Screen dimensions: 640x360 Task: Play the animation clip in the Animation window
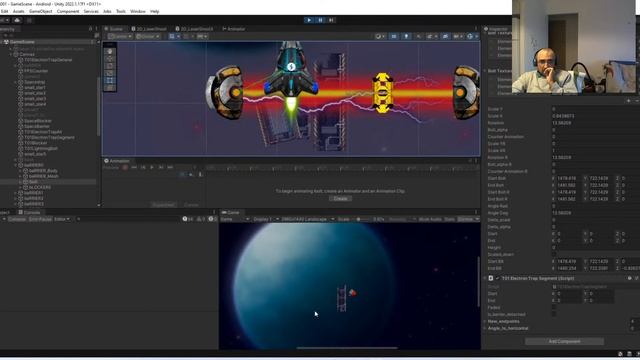click(x=152, y=167)
